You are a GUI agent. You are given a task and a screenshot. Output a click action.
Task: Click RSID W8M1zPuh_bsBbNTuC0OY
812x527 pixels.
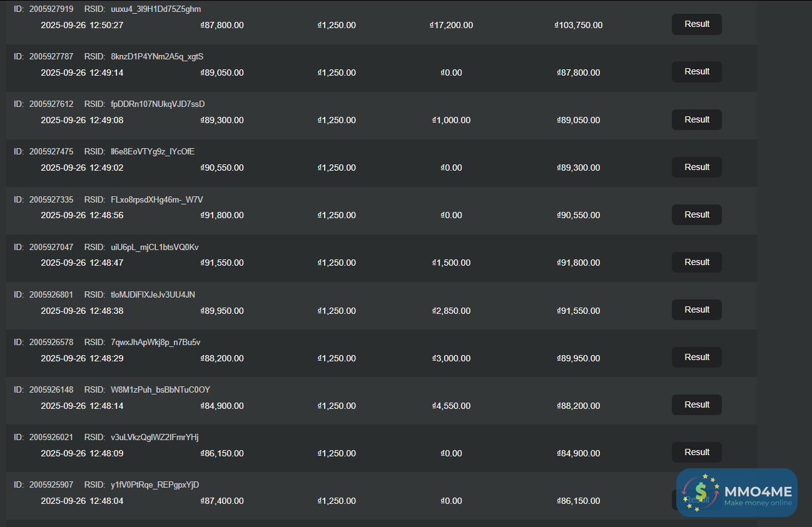[160, 389]
